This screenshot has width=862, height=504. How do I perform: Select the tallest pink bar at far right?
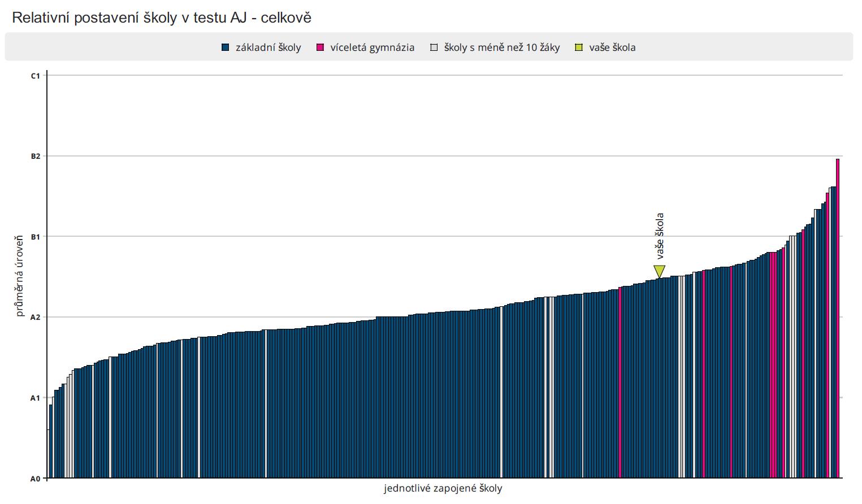tap(838, 316)
